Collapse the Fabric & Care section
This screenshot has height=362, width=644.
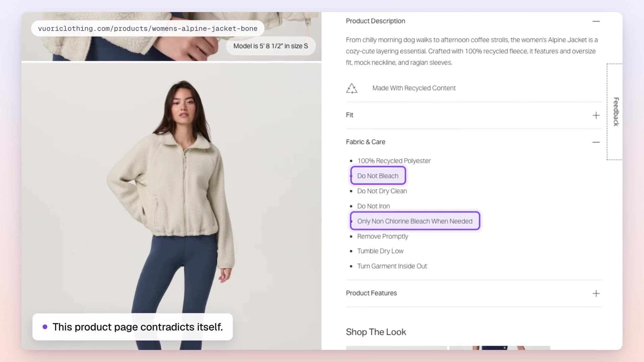tap(596, 142)
